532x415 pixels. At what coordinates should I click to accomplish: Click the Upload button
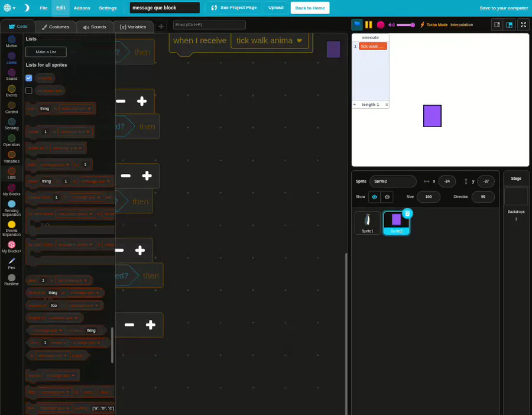pos(276,8)
